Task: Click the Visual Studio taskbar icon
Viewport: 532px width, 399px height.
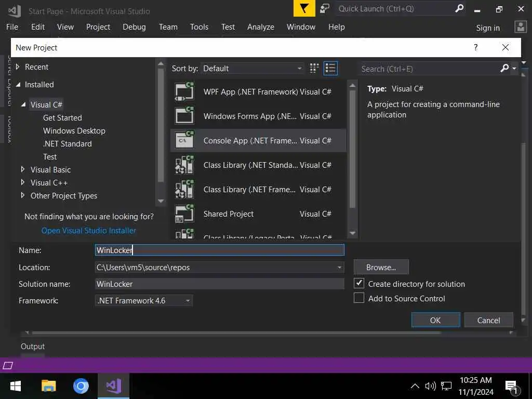Action: point(114,386)
